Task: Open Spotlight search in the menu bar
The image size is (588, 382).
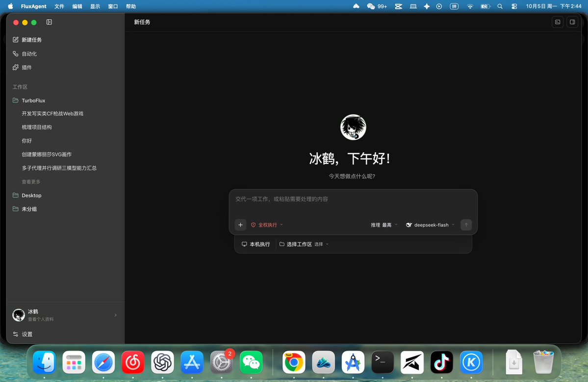Action: pos(500,6)
